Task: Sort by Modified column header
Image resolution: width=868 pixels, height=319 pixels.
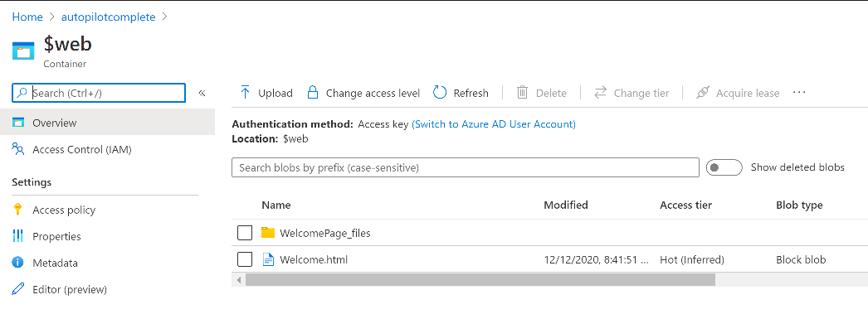Action: click(x=566, y=205)
